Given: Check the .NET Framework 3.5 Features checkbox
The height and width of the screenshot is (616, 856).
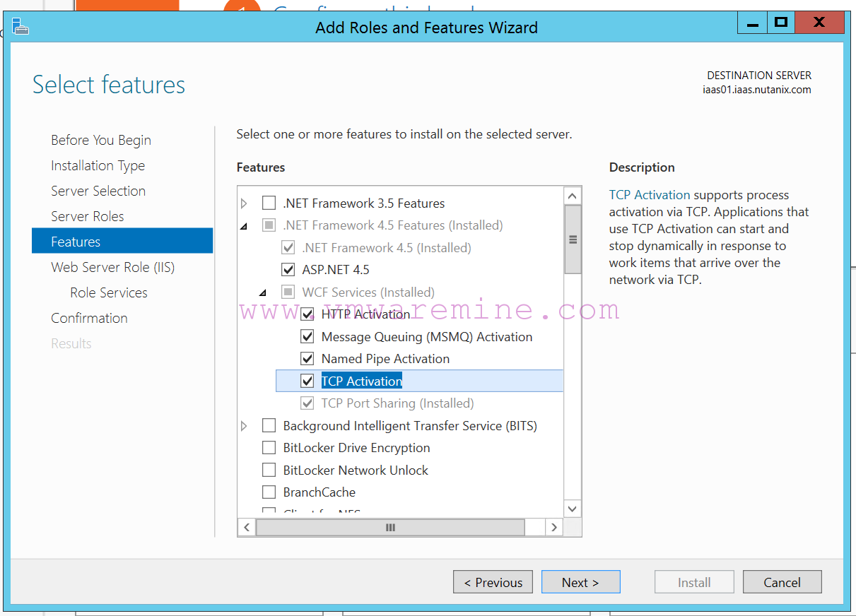Looking at the screenshot, I should pos(269,203).
